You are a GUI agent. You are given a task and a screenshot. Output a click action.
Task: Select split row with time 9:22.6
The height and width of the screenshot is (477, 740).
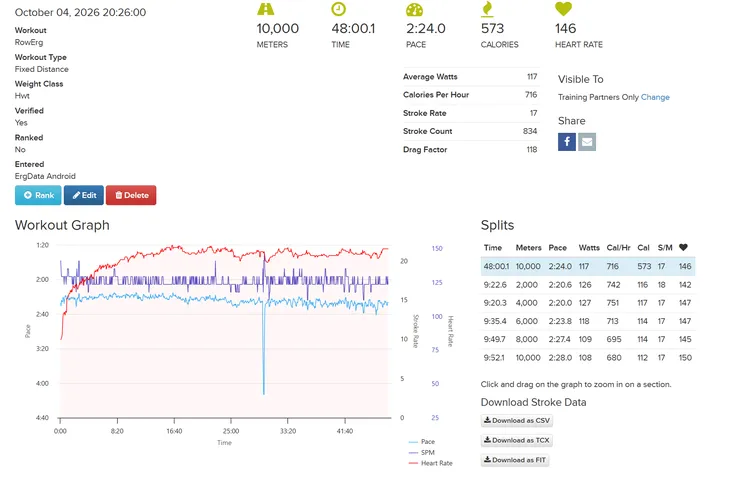click(588, 285)
